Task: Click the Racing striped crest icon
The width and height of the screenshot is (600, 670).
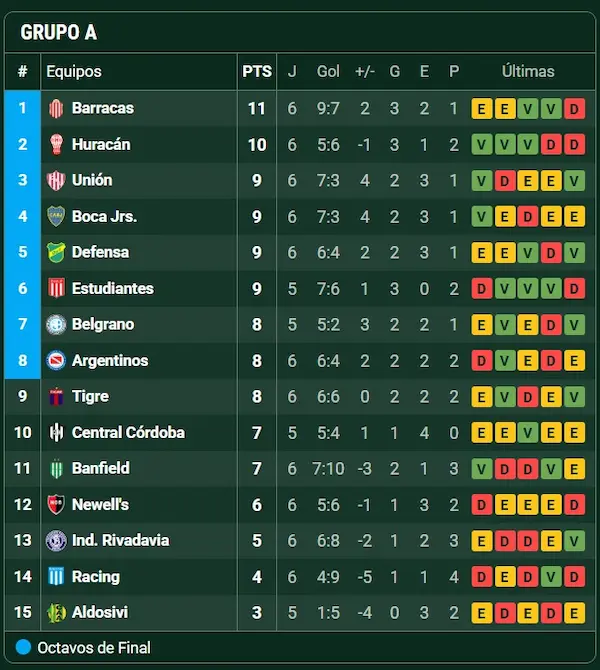Action: (56, 576)
